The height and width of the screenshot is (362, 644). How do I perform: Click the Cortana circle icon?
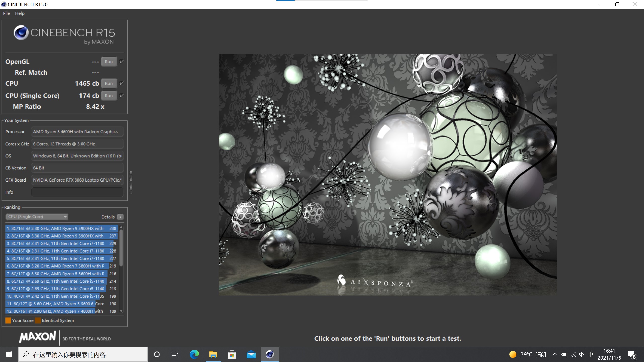157,354
